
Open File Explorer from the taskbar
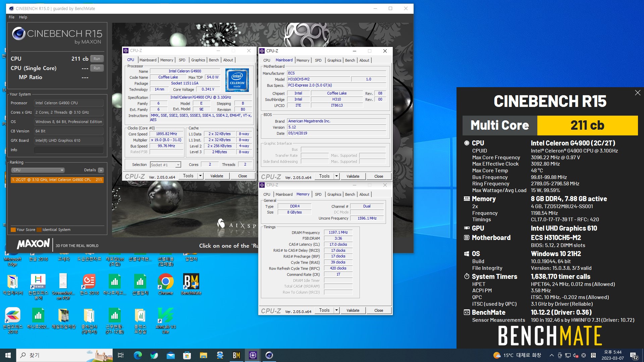point(203,355)
